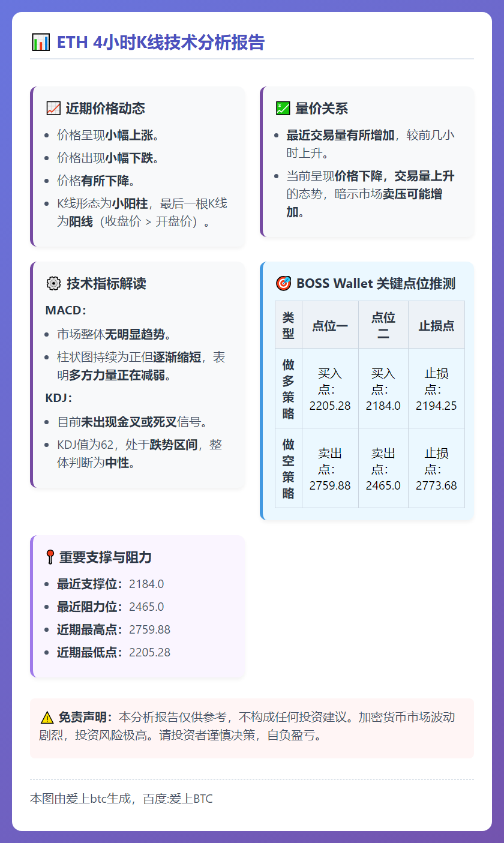Click the 做空策略 row label
The height and width of the screenshot is (843, 504).
click(289, 468)
